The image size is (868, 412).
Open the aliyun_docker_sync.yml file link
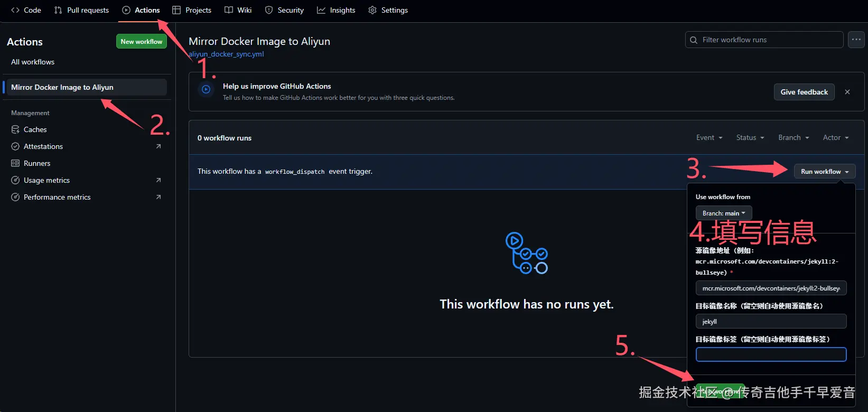226,54
